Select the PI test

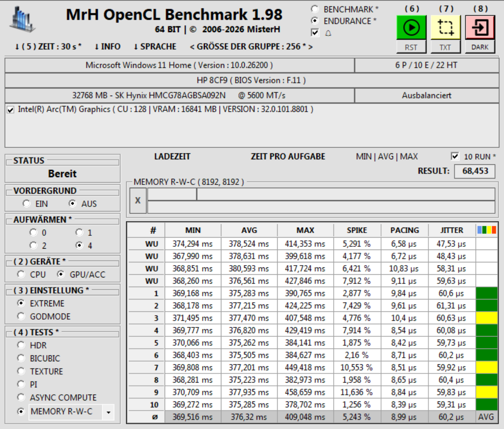coord(21,384)
